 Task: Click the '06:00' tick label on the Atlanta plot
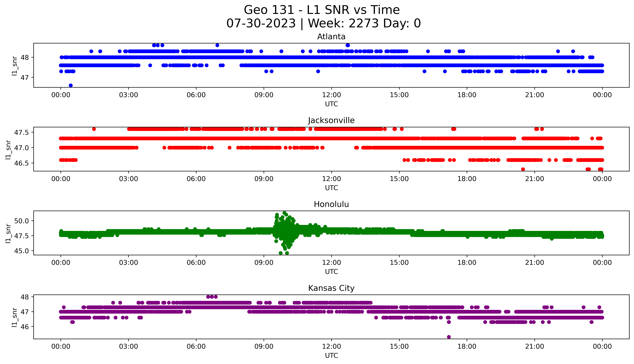[196, 95]
